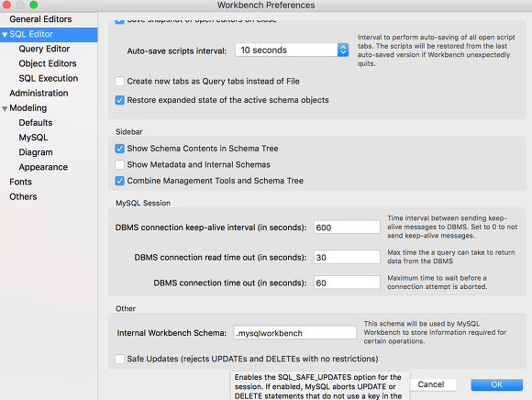532x400 pixels.
Task: Enable Show Metadata and Internal Schemas
Action: click(x=119, y=164)
